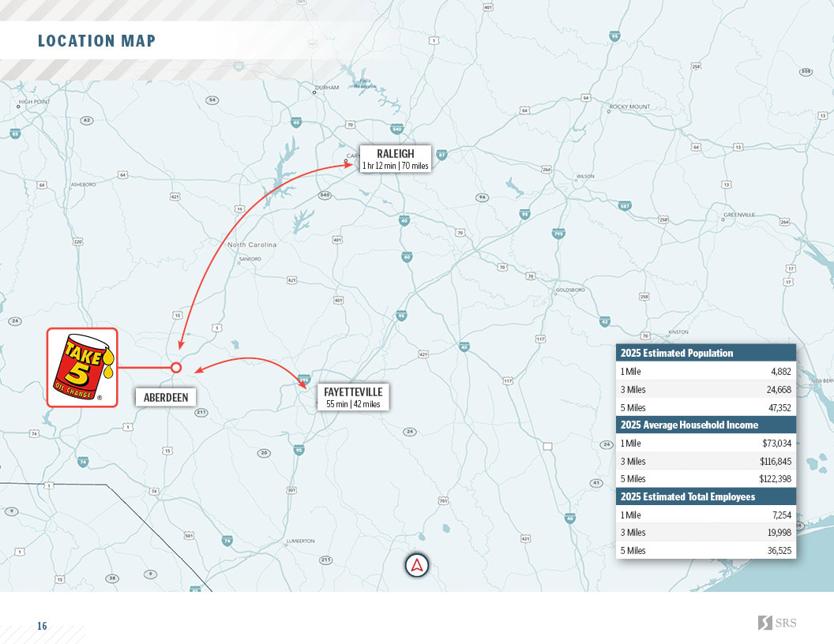Click the population value 24,668
This screenshot has width=834, height=644.
coord(779,390)
